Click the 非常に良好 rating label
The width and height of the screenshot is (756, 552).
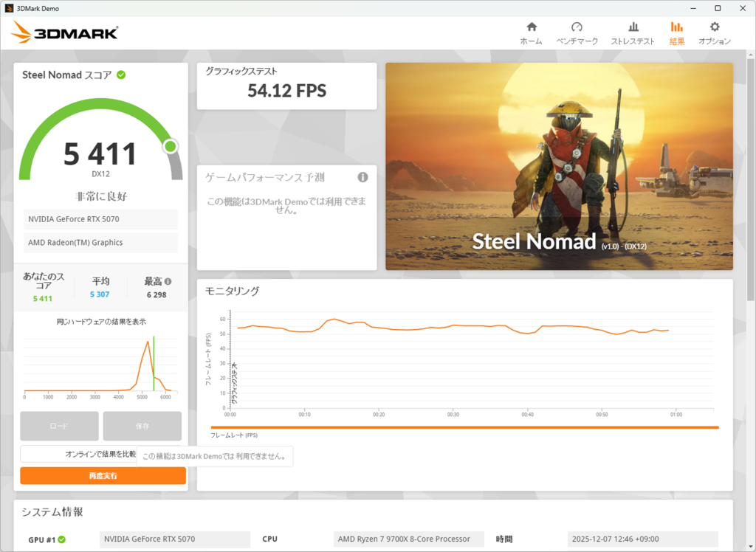[x=100, y=196]
